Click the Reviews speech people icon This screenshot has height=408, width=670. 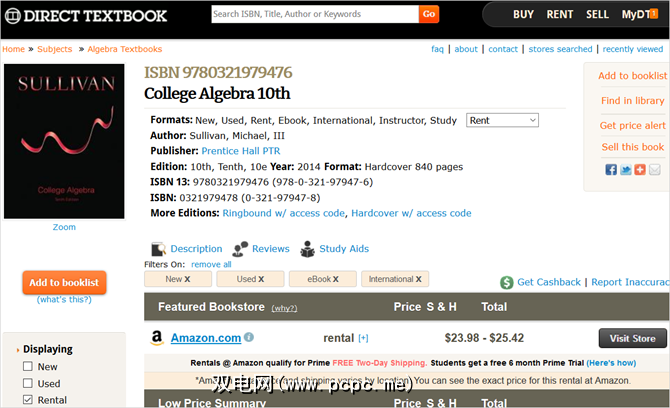point(240,249)
